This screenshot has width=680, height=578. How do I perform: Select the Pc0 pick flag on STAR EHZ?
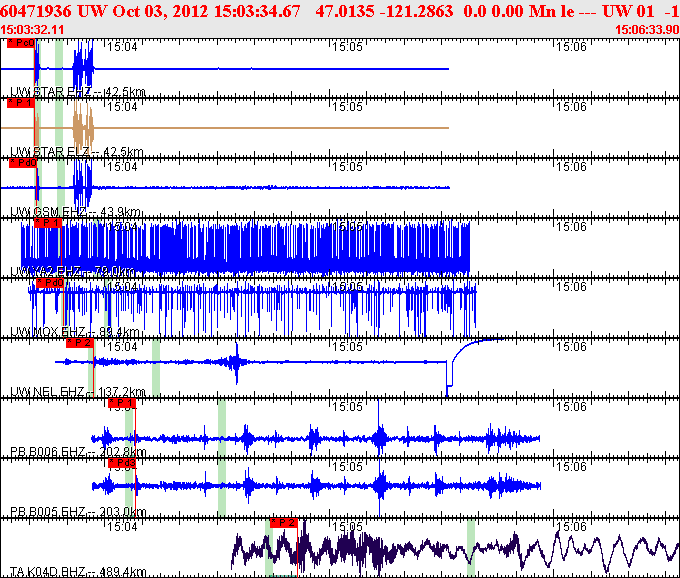point(21,43)
